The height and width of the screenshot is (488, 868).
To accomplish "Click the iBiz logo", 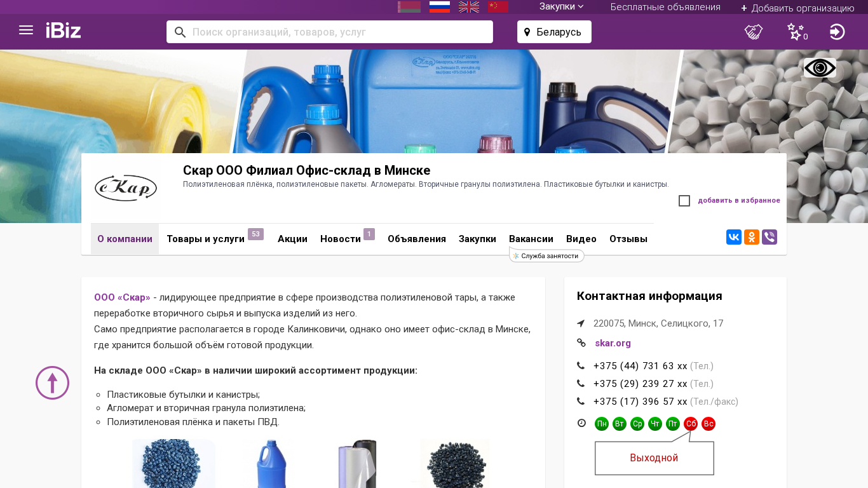I will [64, 30].
